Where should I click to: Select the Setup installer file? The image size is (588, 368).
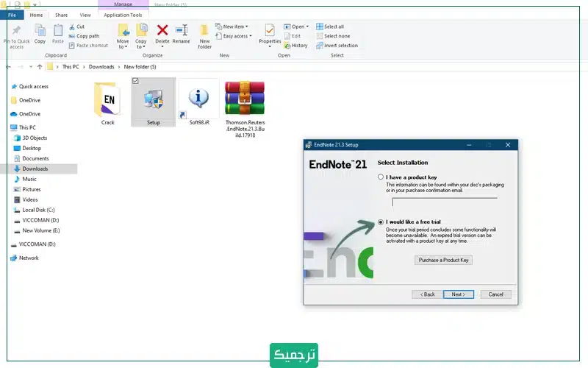pyautogui.click(x=154, y=102)
